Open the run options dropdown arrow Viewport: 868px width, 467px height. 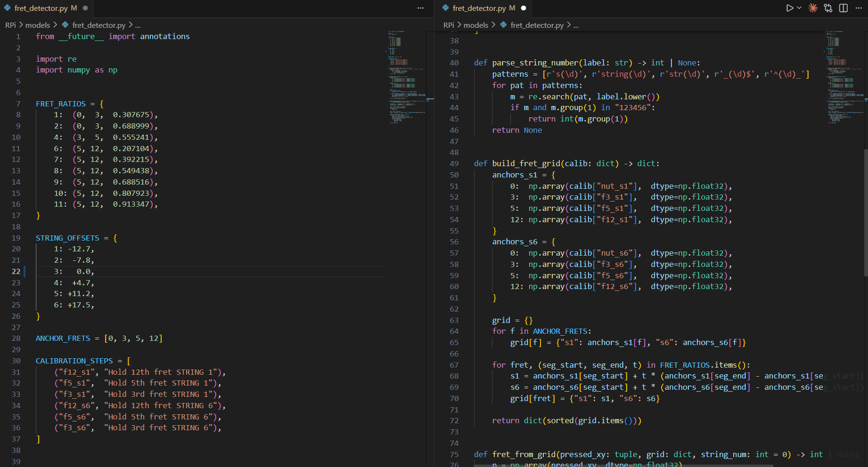799,8
